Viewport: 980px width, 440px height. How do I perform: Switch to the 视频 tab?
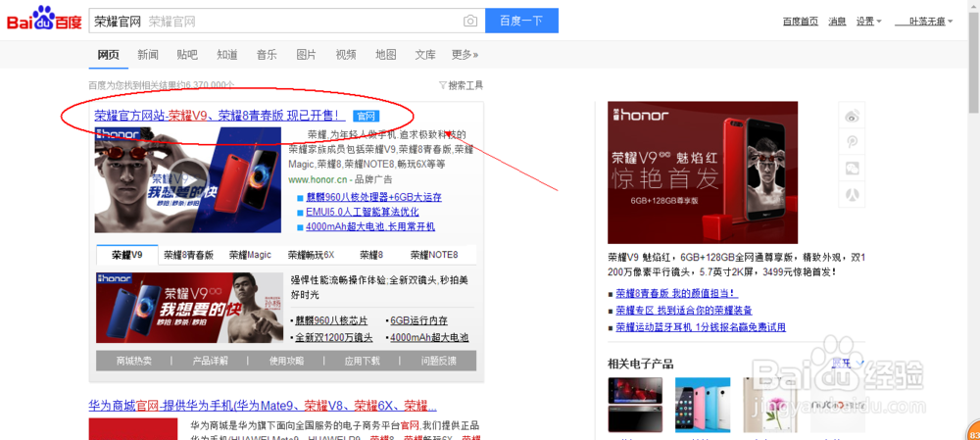coord(346,54)
